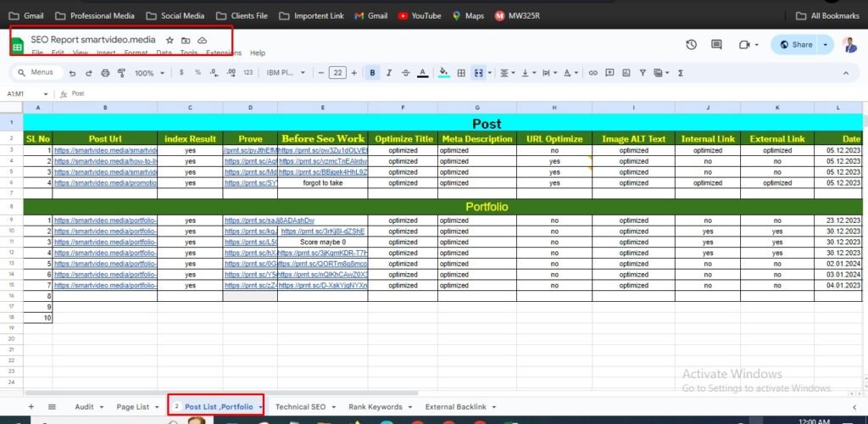This screenshot has width=868, height=424.
Task: Open the Meet camera dropdown
Action: pos(748,45)
